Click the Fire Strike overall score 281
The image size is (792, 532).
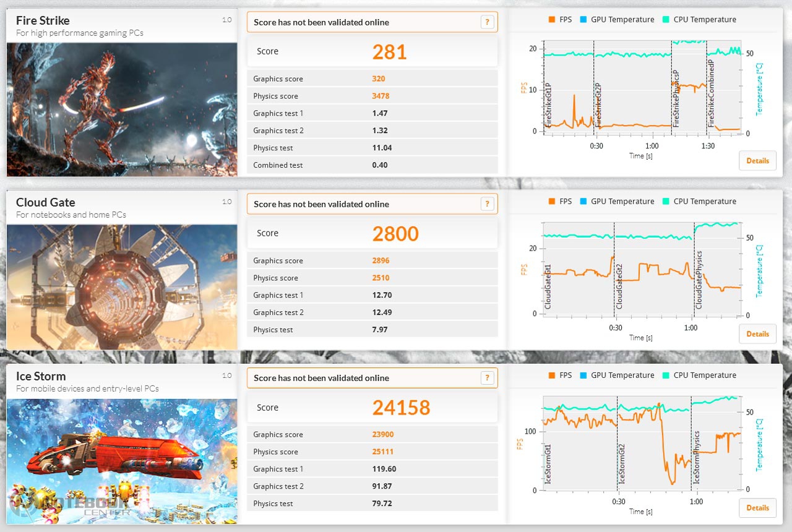(x=389, y=52)
